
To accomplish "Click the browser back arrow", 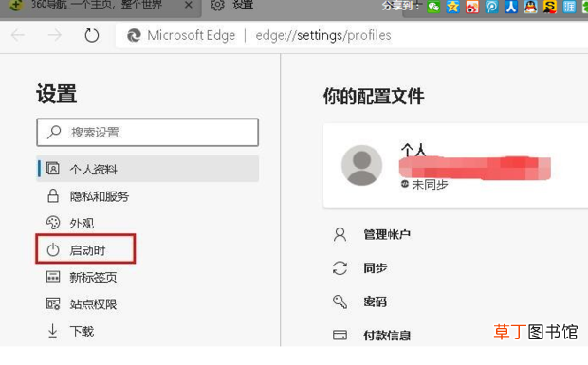I will 18,36.
